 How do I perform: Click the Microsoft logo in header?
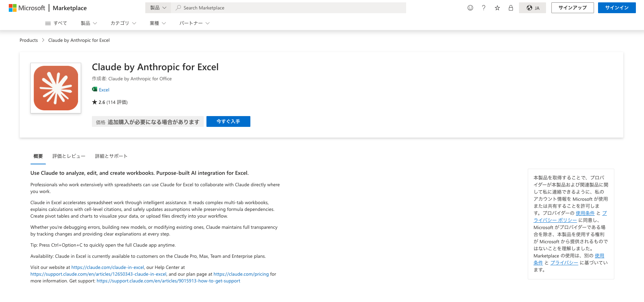pyautogui.click(x=27, y=8)
